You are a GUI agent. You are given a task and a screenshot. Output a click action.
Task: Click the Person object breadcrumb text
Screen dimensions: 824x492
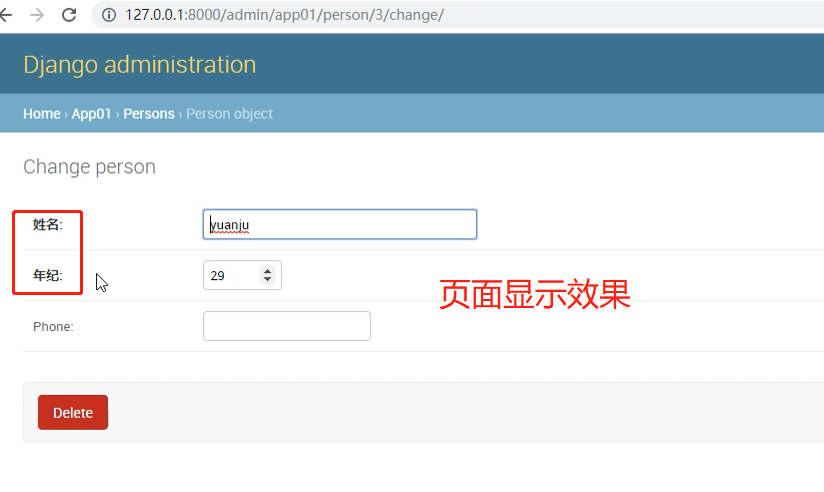pos(229,114)
